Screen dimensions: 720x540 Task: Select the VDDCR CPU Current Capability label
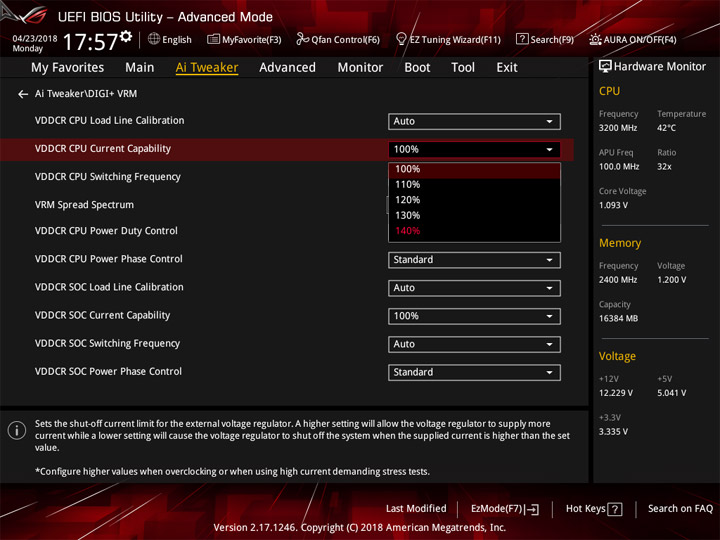pyautogui.click(x=103, y=149)
